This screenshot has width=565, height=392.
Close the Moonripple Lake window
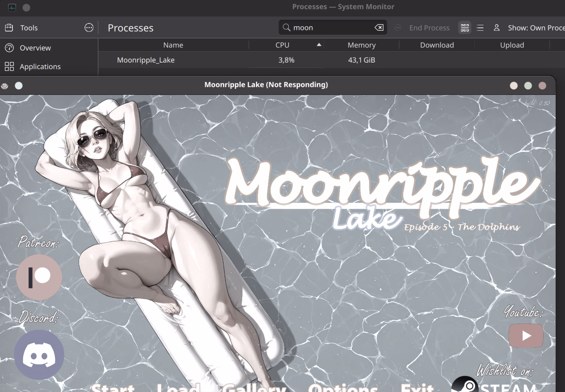point(542,86)
